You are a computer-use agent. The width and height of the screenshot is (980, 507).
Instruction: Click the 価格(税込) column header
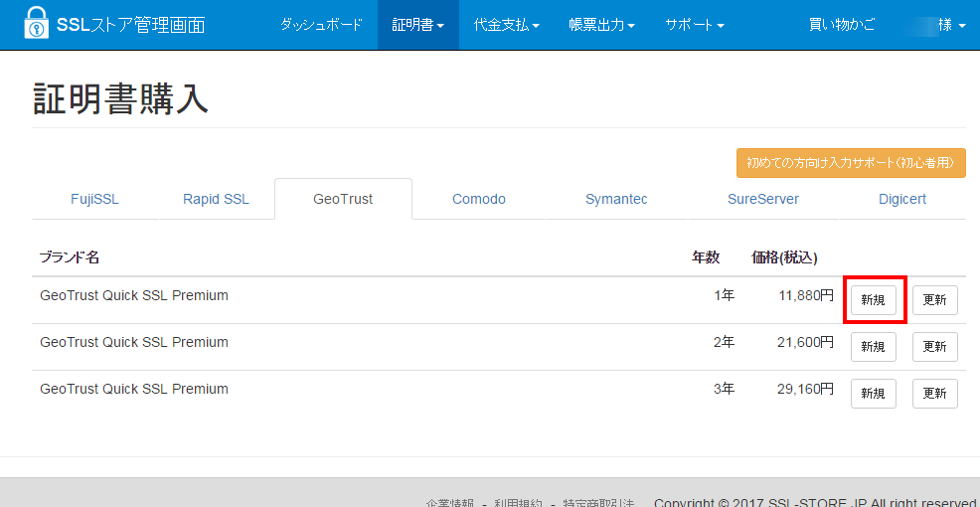tap(784, 257)
